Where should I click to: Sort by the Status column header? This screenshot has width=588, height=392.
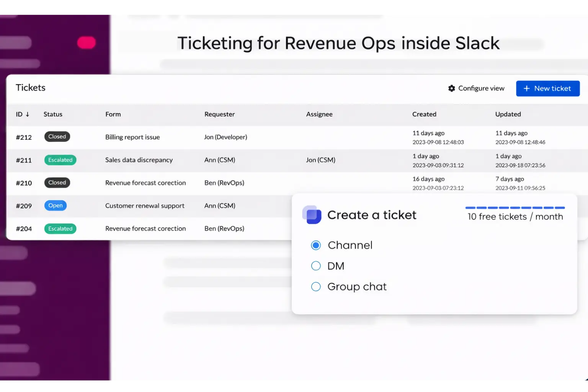(53, 114)
